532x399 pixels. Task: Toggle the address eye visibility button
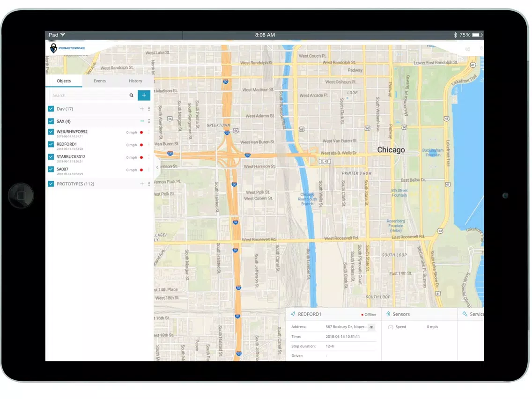tap(371, 327)
